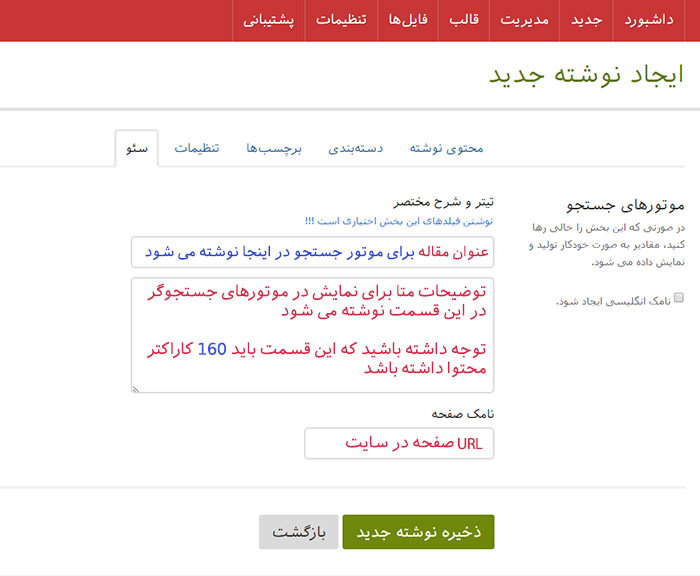Open the جدید menu item
This screenshot has height=576, width=700.
tap(586, 20)
